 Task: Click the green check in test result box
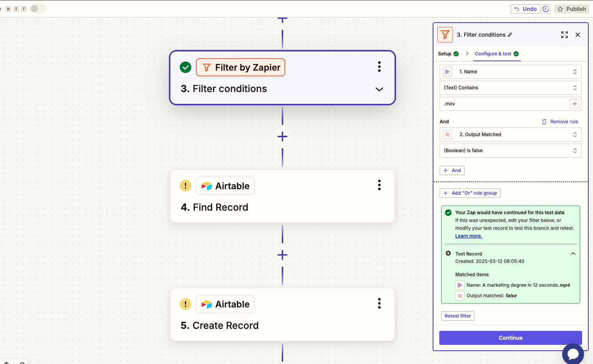pyautogui.click(x=448, y=213)
